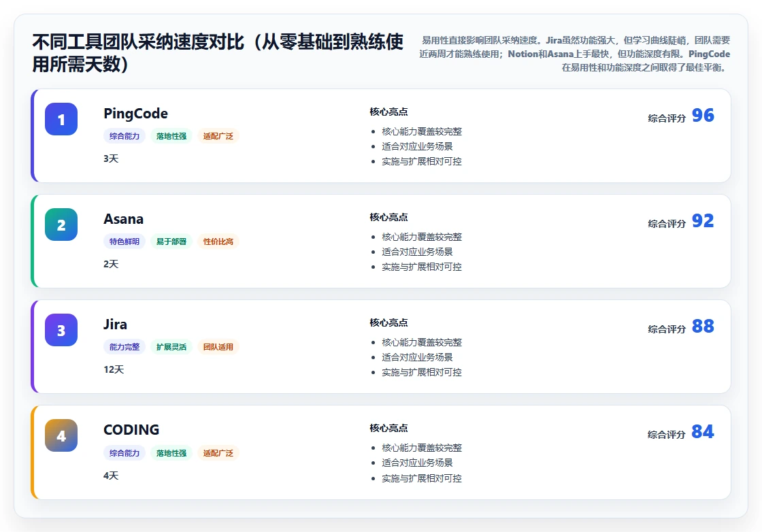762x532 pixels.
Task: Click the score 88 for Jira
Action: [703, 326]
